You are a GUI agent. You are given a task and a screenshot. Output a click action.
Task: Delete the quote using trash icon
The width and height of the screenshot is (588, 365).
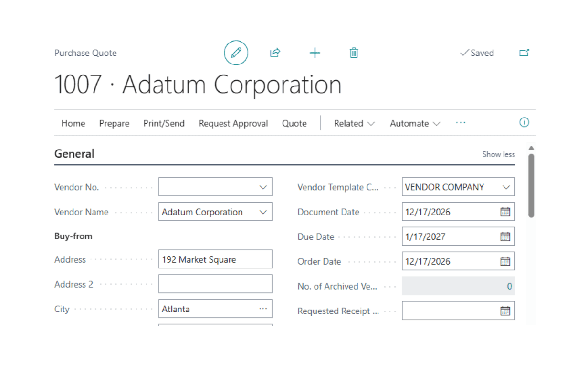click(x=354, y=53)
